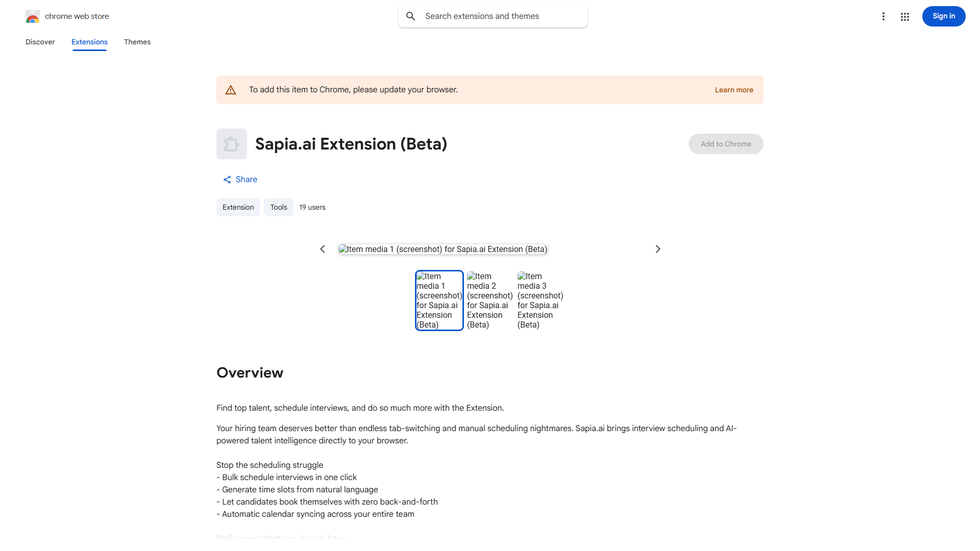Click the warning triangle icon in banner
Image resolution: width=980 pixels, height=551 pixels.
pos(231,89)
